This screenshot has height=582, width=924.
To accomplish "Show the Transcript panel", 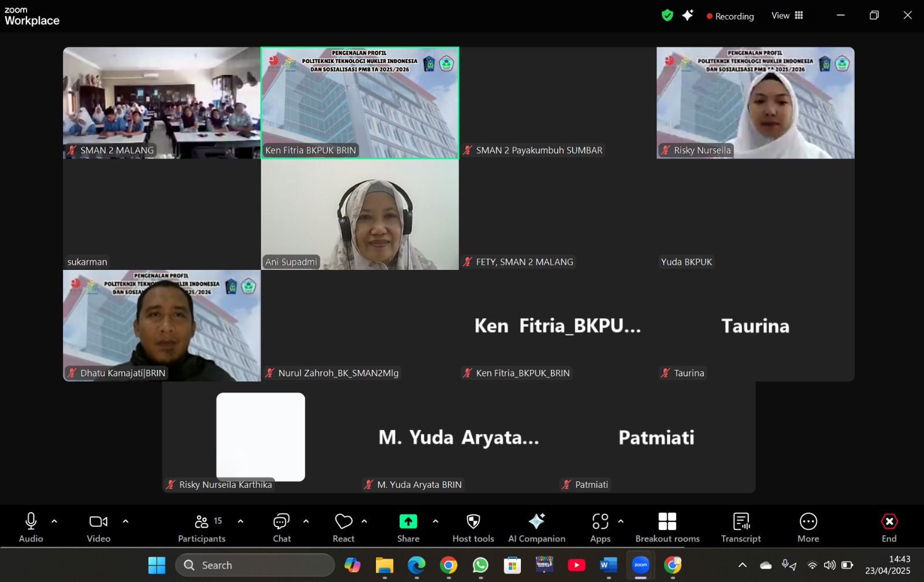I will coord(741,527).
